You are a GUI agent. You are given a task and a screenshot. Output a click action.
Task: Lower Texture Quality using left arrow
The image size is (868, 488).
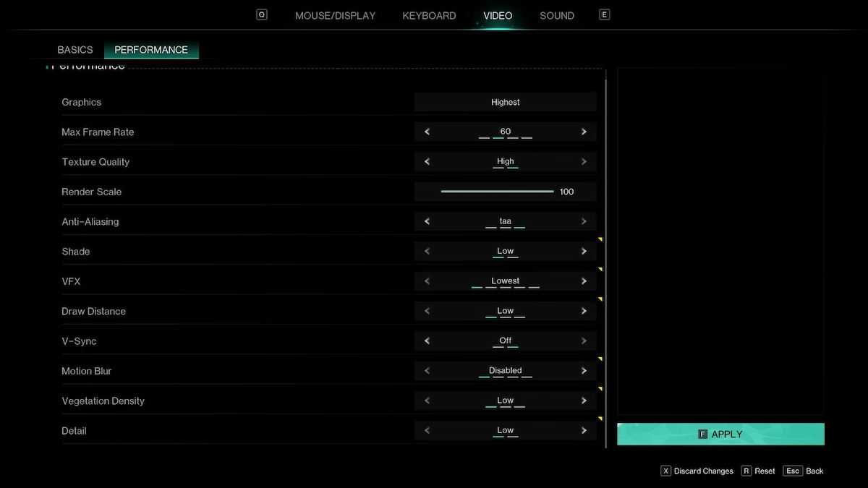pos(427,161)
